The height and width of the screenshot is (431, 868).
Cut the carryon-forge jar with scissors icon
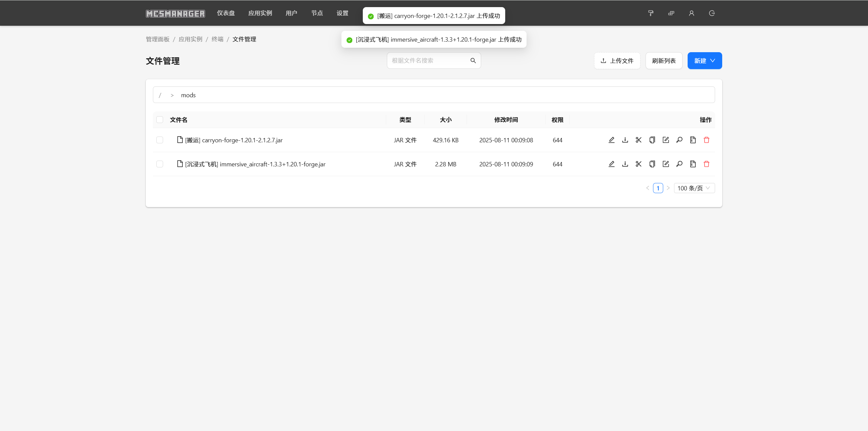pos(638,140)
